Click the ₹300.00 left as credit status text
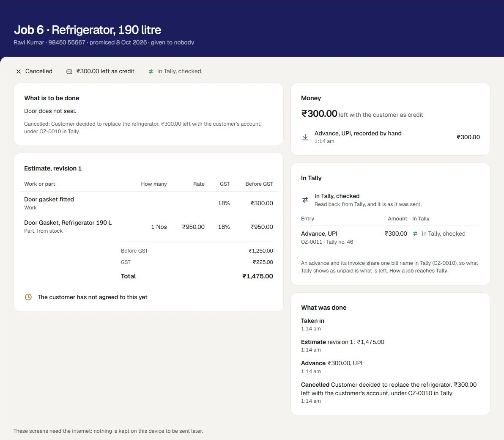This screenshot has height=440, width=504. coord(105,71)
